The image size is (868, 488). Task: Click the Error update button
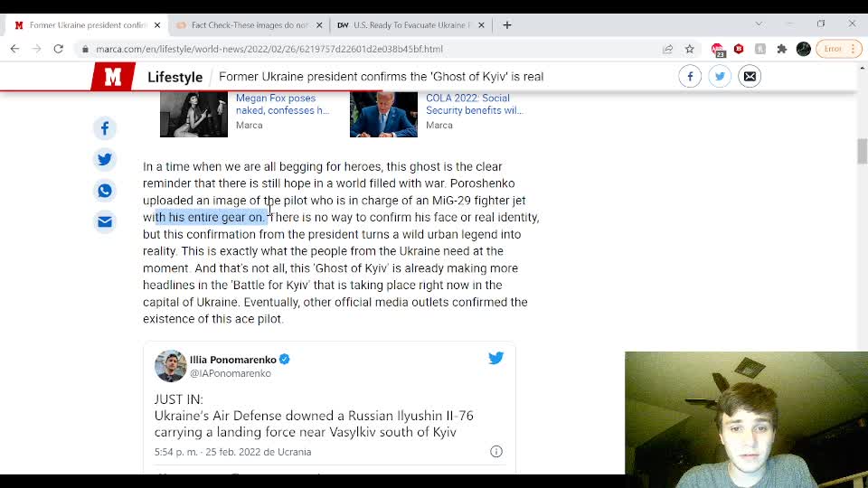pyautogui.click(x=838, y=49)
